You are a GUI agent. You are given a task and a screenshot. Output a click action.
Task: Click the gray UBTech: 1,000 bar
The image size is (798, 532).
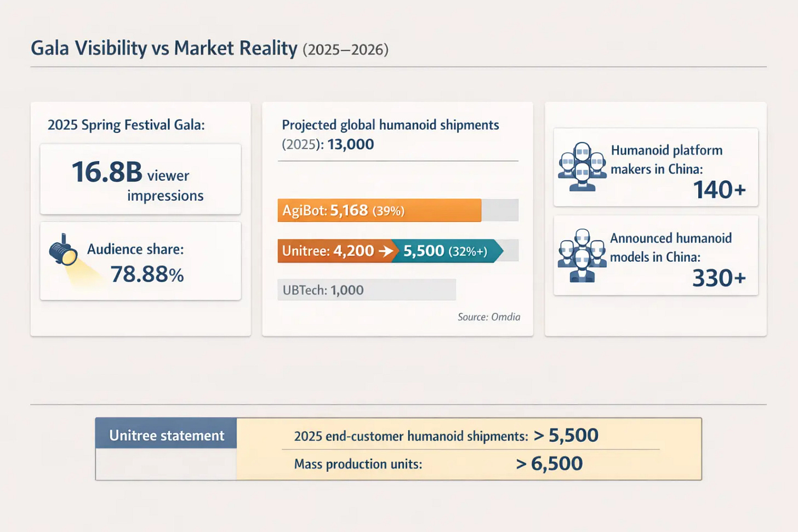(367, 290)
